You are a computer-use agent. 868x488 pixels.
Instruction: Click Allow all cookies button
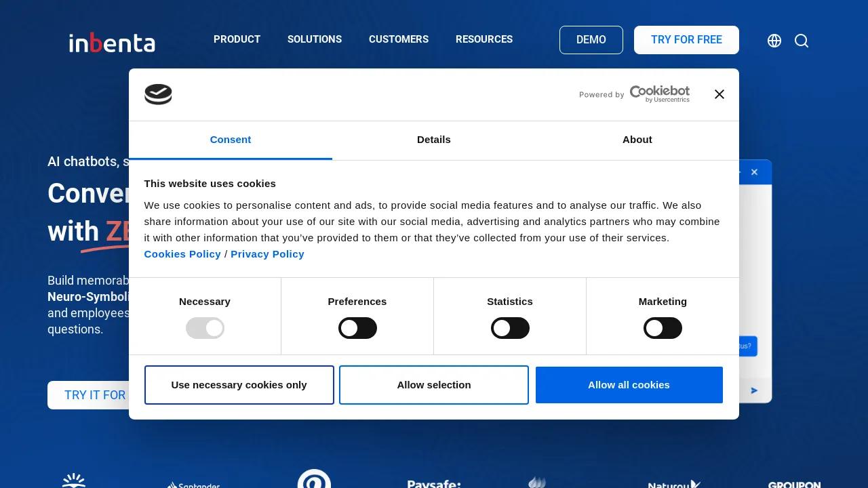629,385
